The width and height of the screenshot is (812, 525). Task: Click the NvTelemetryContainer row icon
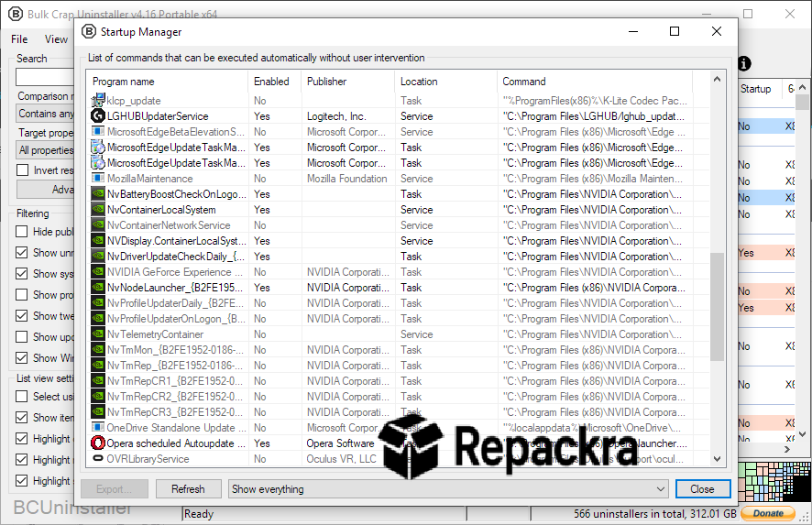[98, 334]
